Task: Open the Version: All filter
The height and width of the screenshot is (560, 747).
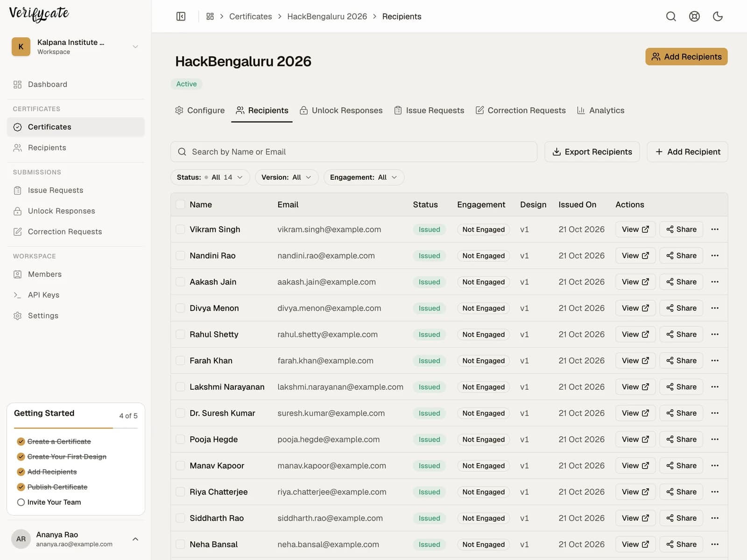Action: 287,177
